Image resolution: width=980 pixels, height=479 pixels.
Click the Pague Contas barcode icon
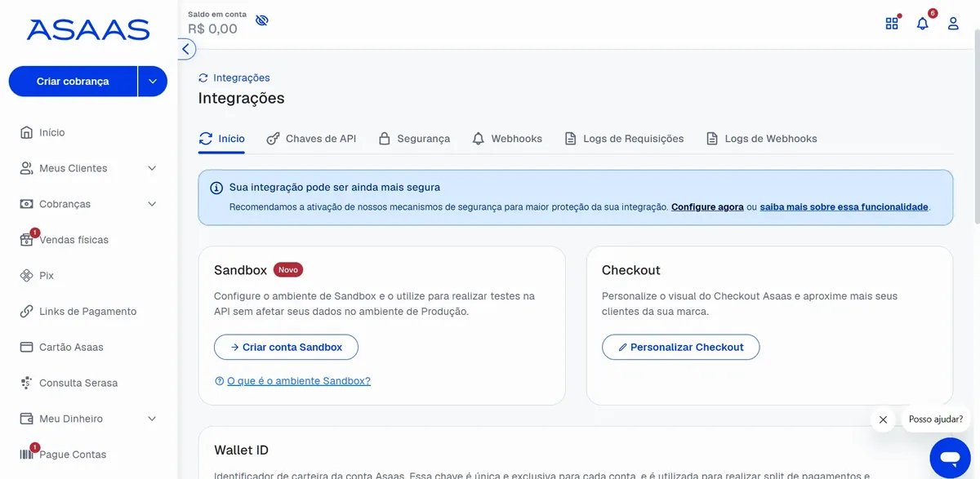click(26, 455)
